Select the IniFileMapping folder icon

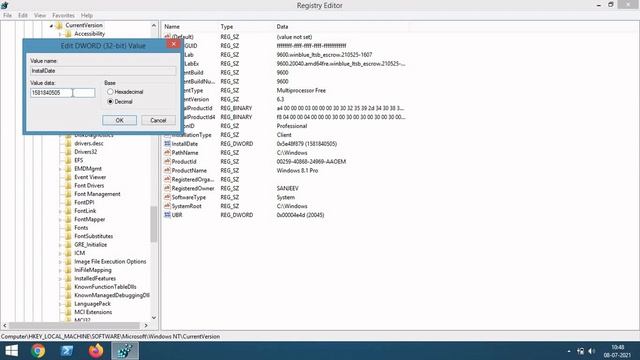click(x=68, y=270)
